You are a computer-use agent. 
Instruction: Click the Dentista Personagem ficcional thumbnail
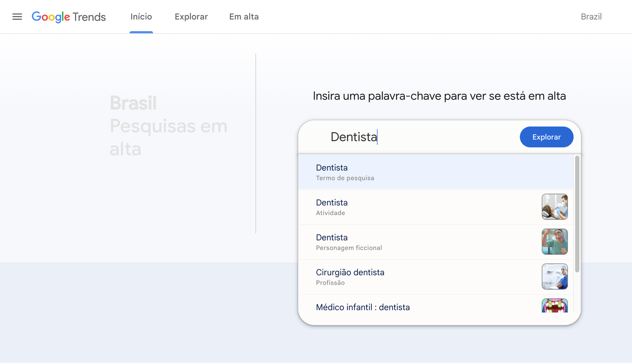[555, 242]
